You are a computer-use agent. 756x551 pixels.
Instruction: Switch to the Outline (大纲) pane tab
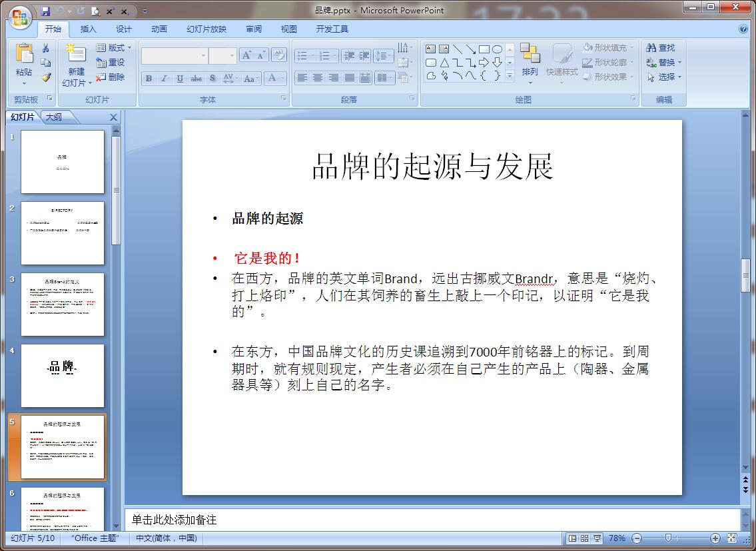click(x=54, y=117)
